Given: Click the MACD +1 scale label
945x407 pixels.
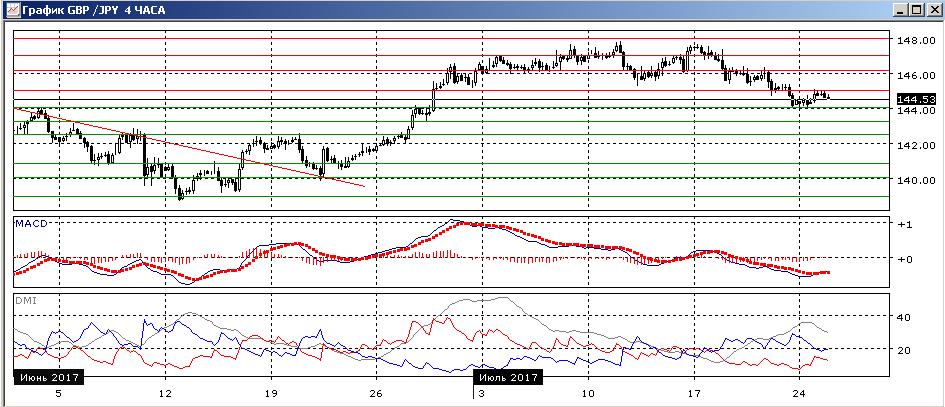Looking at the screenshot, I should 906,224.
